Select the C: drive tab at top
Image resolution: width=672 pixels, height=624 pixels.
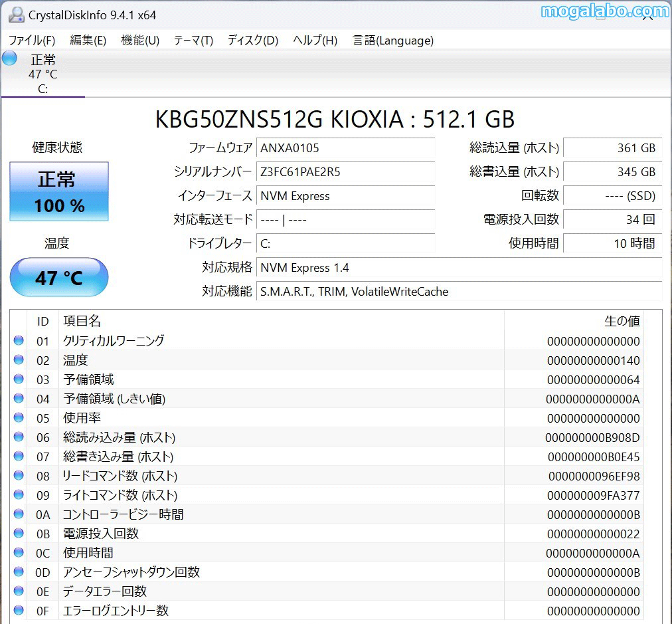(x=42, y=74)
